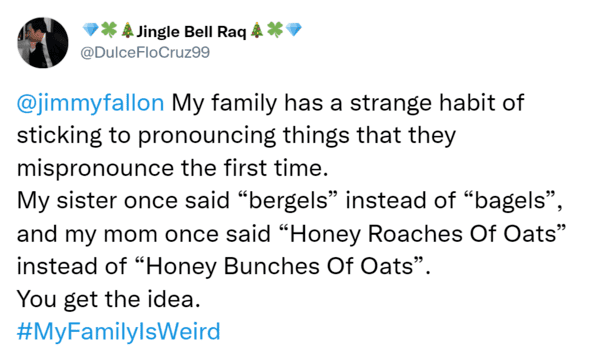600x363 pixels.
Task: Click the Christmas tree emoji after Raq
Action: 257,30
